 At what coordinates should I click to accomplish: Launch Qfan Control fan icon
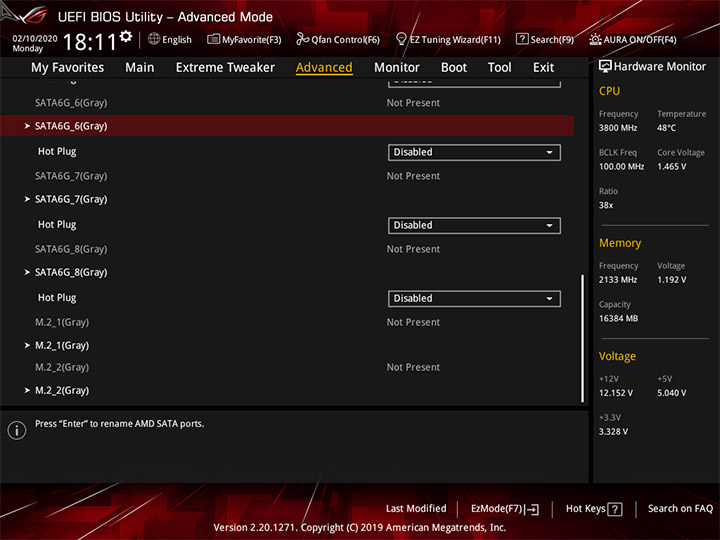302,39
